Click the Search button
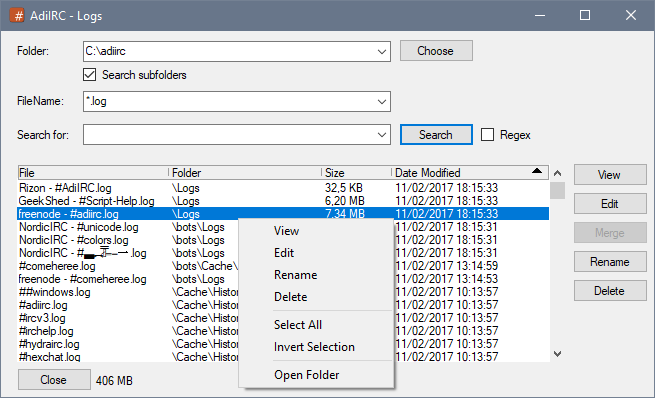The height and width of the screenshot is (398, 655). 436,134
